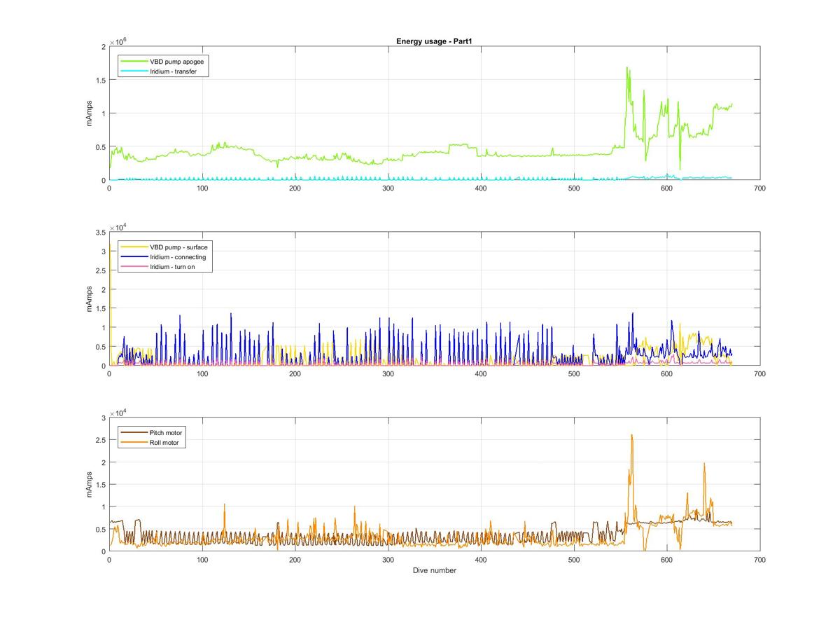The height and width of the screenshot is (620, 840).
Task: Click the 'mAmps' label of the Pitch motor plot
Action: [x=90, y=484]
